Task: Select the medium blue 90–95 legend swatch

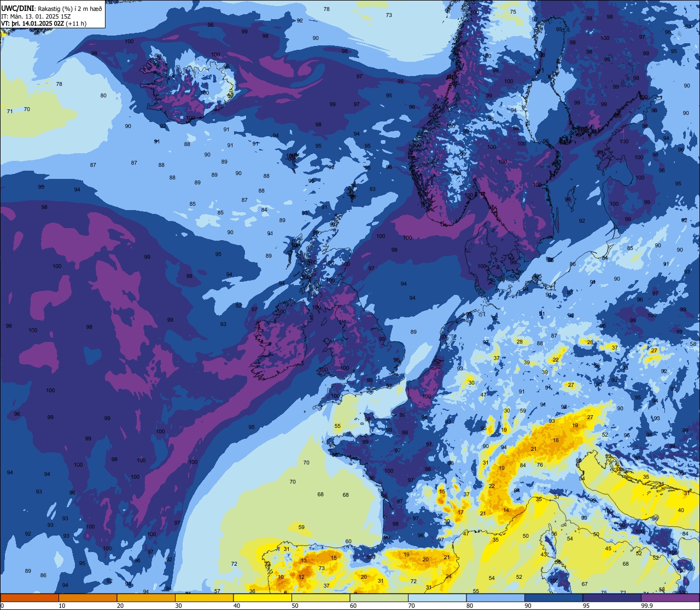Action: click(x=553, y=597)
